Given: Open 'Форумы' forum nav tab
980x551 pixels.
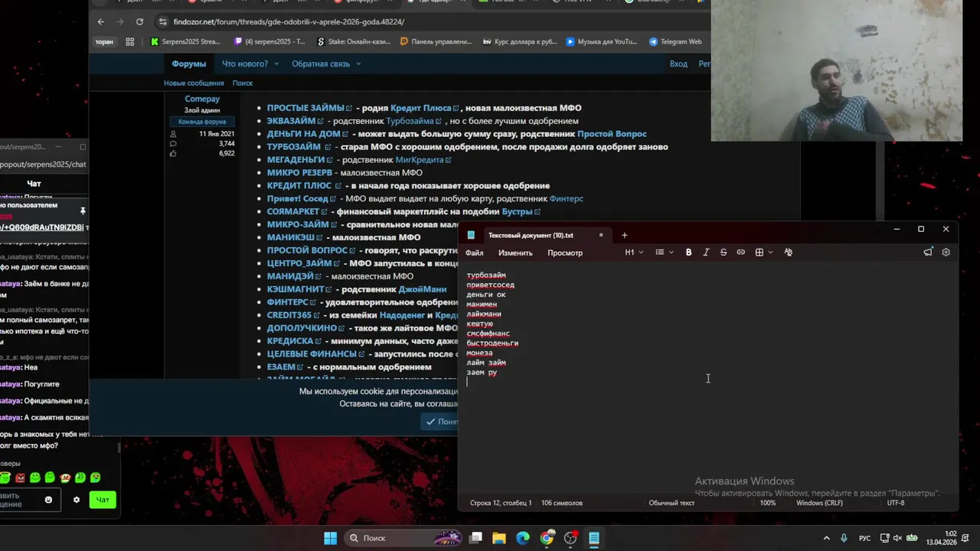Looking at the screenshot, I should pos(189,64).
